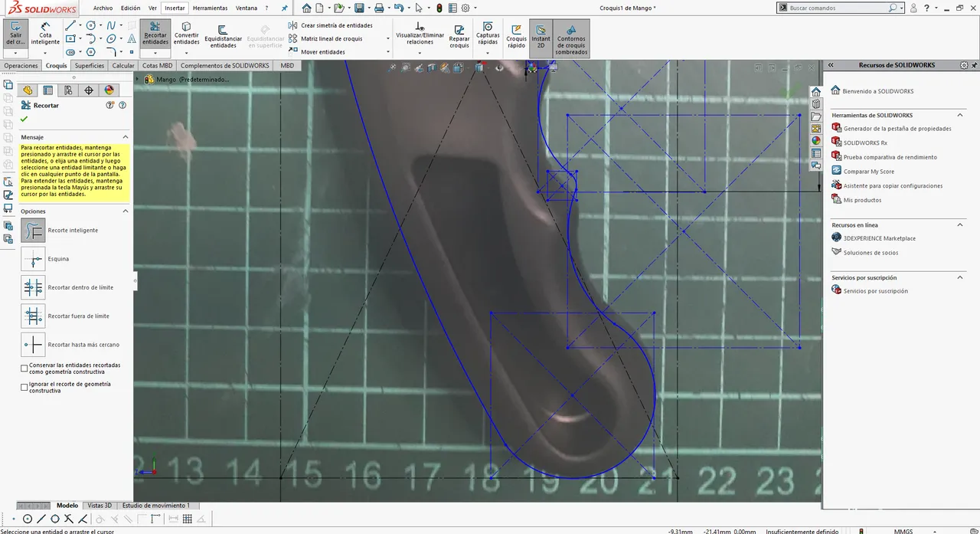Click Matriz lineal de croquis

coord(325,38)
